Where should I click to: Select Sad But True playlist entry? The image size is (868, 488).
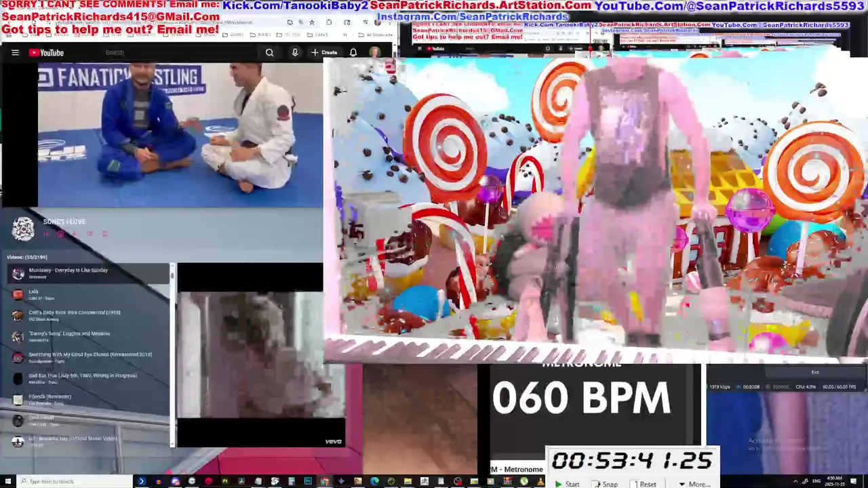click(88, 378)
